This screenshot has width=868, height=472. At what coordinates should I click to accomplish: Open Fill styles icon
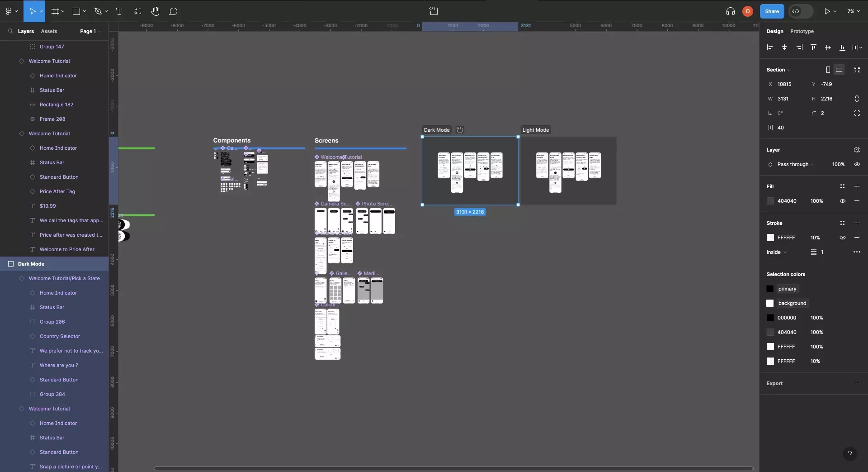click(x=842, y=186)
